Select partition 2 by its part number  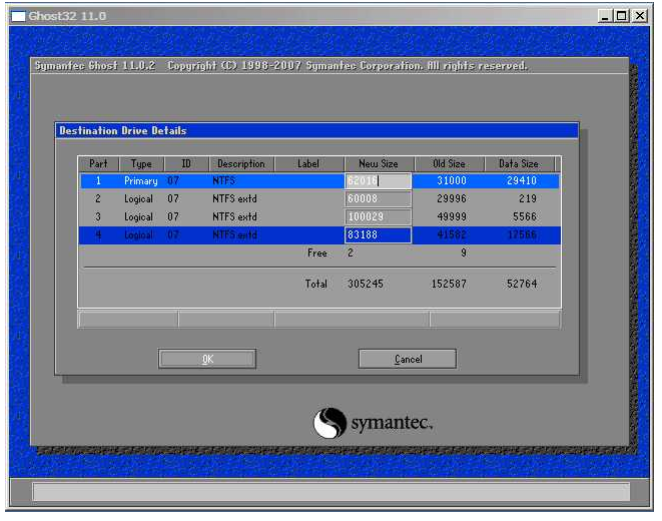[98, 199]
